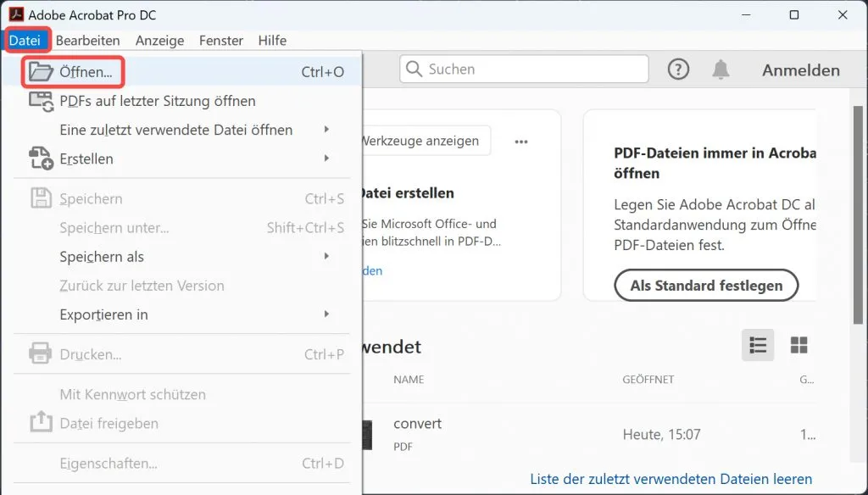The width and height of the screenshot is (868, 495).
Task: Open the convert PDF file thumbnail
Action: tap(369, 433)
